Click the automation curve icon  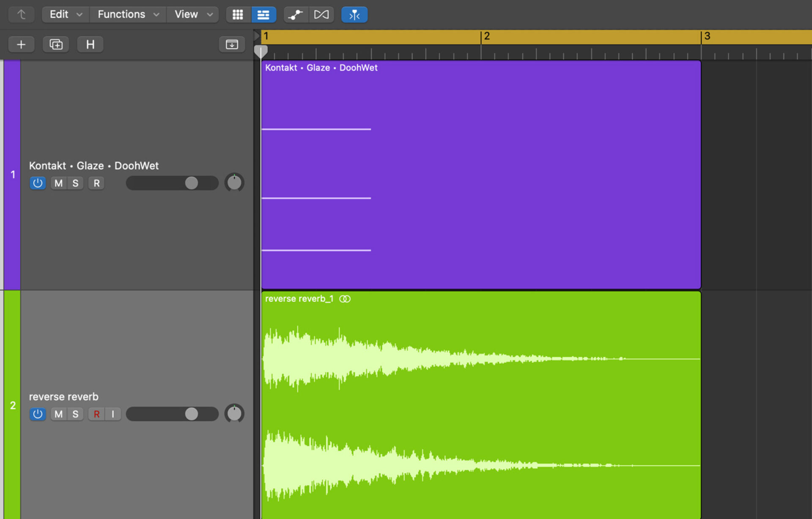pyautogui.click(x=296, y=14)
